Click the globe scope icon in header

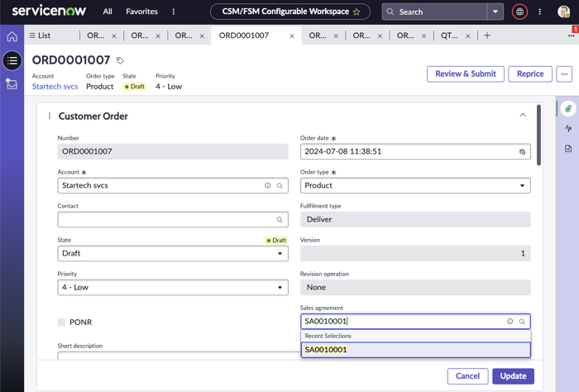pyautogui.click(x=519, y=12)
